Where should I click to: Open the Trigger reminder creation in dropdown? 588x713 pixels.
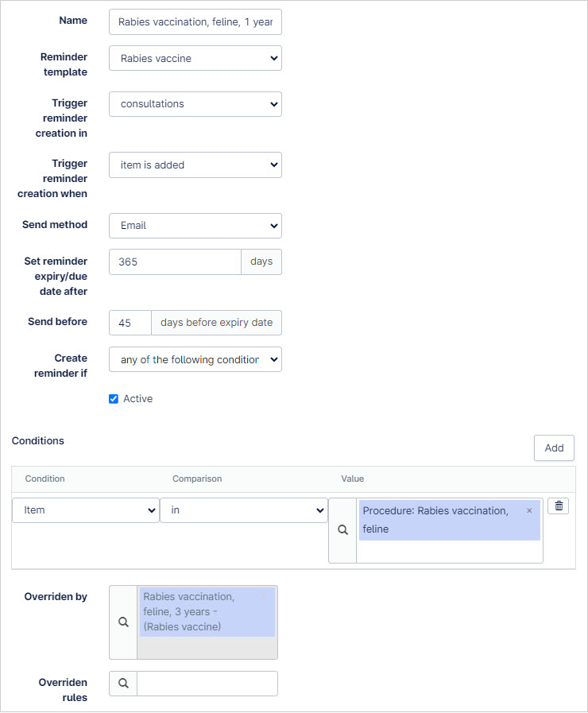point(195,103)
